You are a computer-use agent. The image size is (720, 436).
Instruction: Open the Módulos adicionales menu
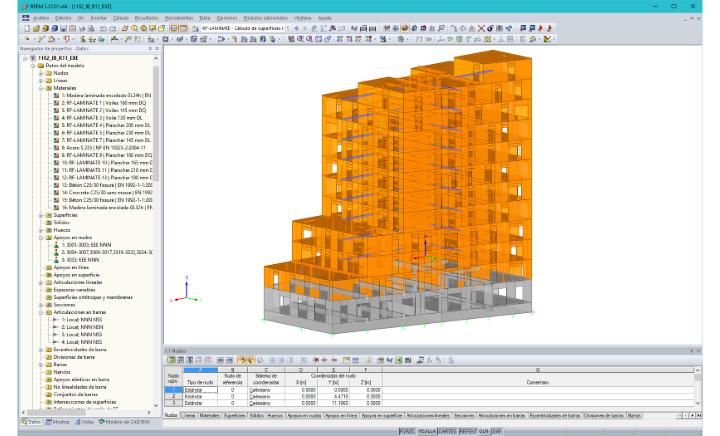coord(265,18)
